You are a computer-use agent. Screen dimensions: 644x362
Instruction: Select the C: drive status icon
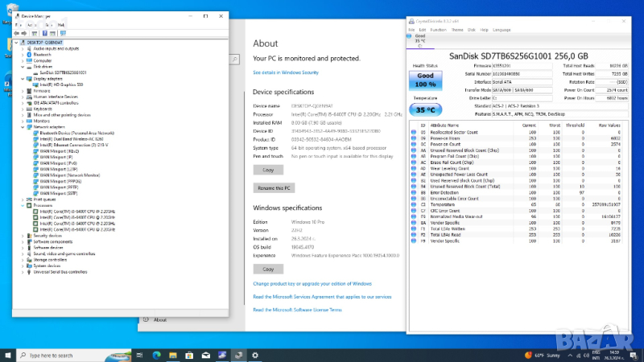[419, 40]
